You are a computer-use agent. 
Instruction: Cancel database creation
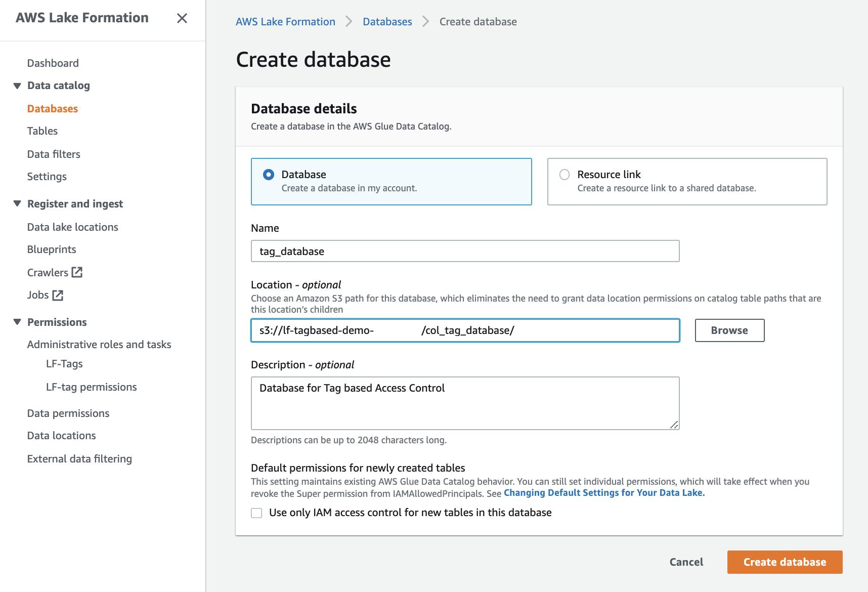[686, 562]
